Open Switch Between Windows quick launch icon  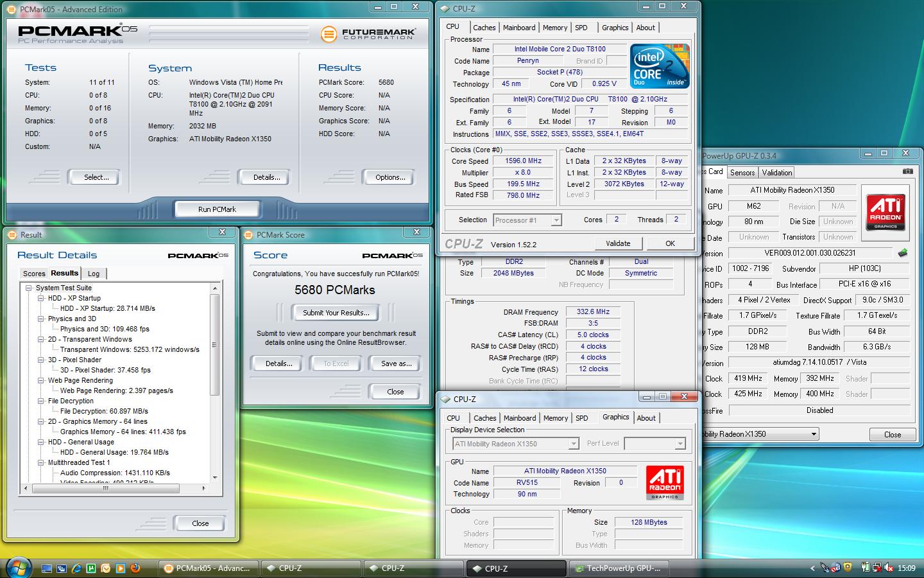click(62, 568)
